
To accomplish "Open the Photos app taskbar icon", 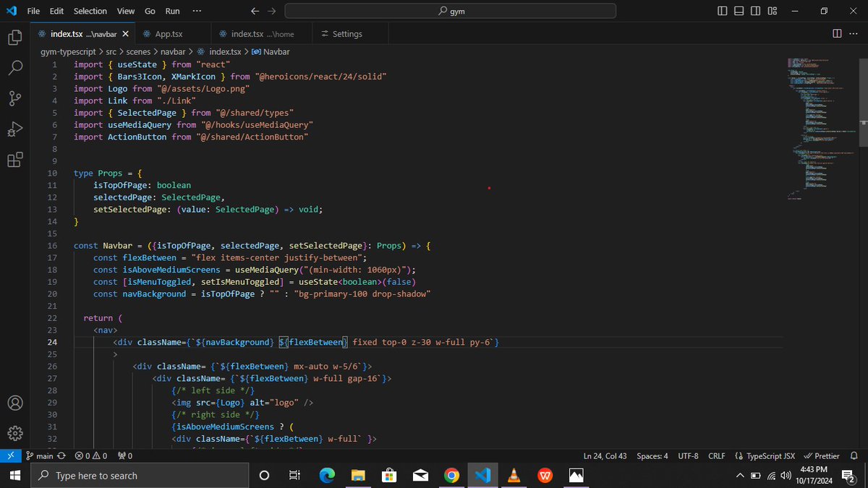I will pos(576,476).
